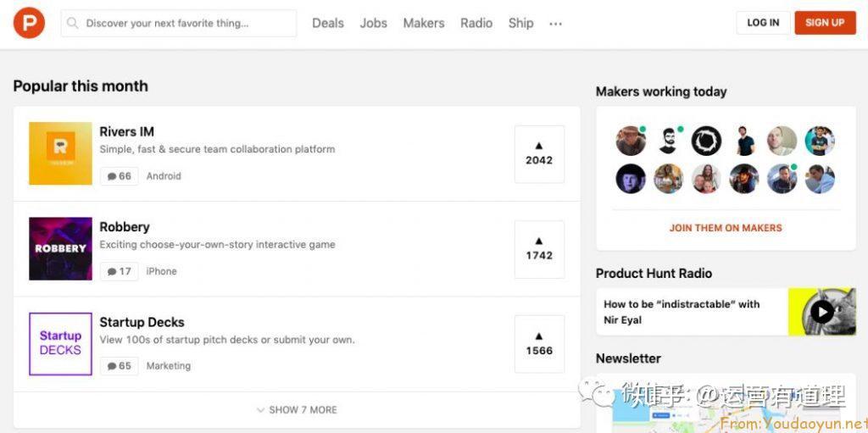Upvote Robbery with 1742 votes
This screenshot has width=868, height=433.
(539, 249)
